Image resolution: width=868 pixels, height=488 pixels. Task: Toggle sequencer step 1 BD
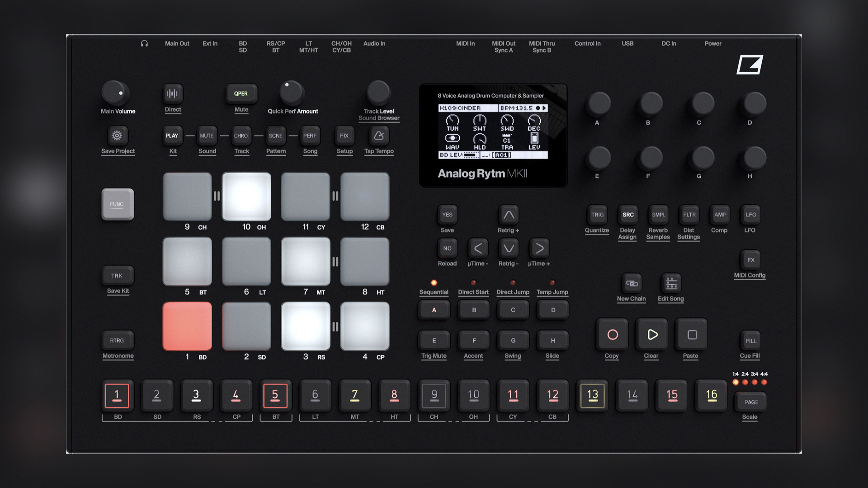coord(117,395)
